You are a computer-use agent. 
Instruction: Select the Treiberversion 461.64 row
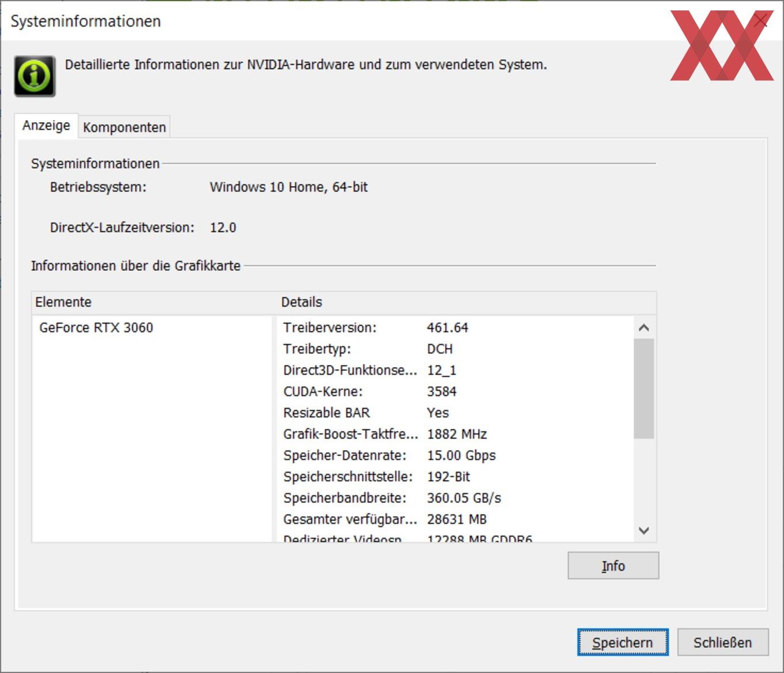[455, 328]
